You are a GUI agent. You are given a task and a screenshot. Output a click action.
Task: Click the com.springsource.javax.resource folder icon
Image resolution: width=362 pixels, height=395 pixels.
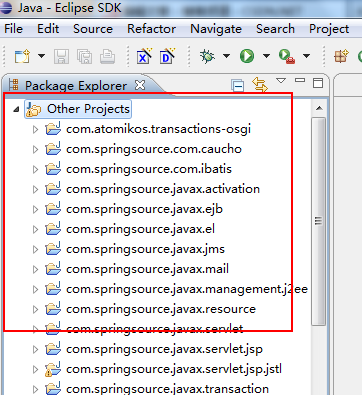pyautogui.click(x=53, y=309)
